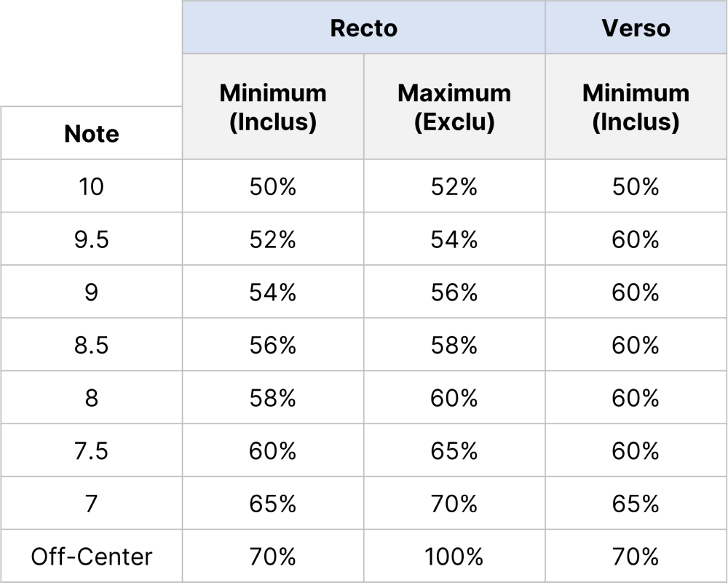
Task: Select Verso Minimum (Inclus) header
Action: [x=636, y=107]
